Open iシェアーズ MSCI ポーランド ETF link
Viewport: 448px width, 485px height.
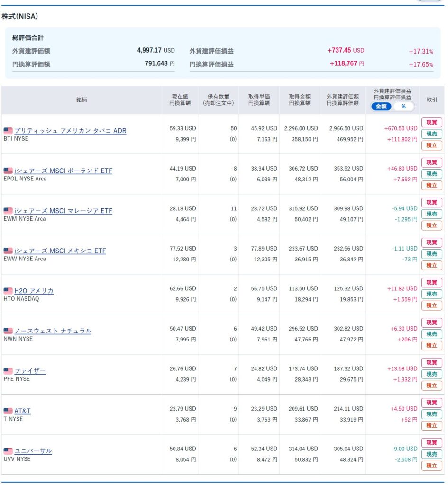click(x=63, y=171)
